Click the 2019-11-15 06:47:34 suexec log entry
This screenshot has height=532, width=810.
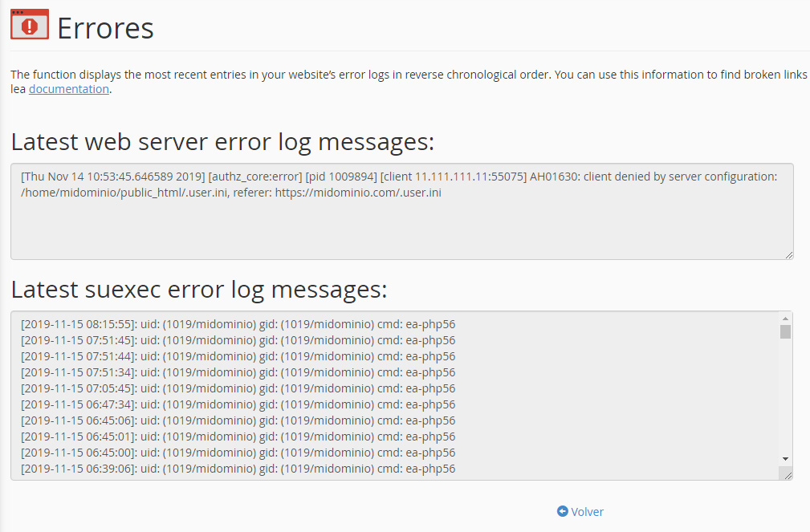pyautogui.click(x=238, y=404)
